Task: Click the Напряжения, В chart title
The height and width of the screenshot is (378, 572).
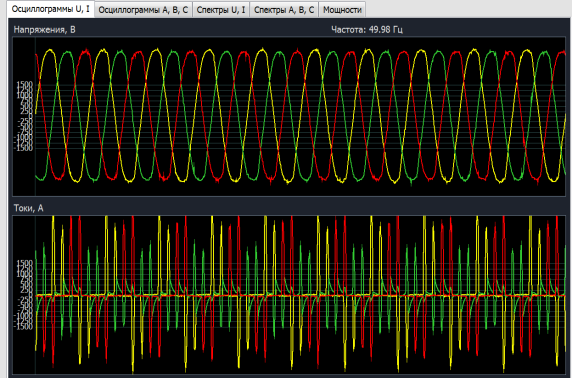Action: point(45,30)
